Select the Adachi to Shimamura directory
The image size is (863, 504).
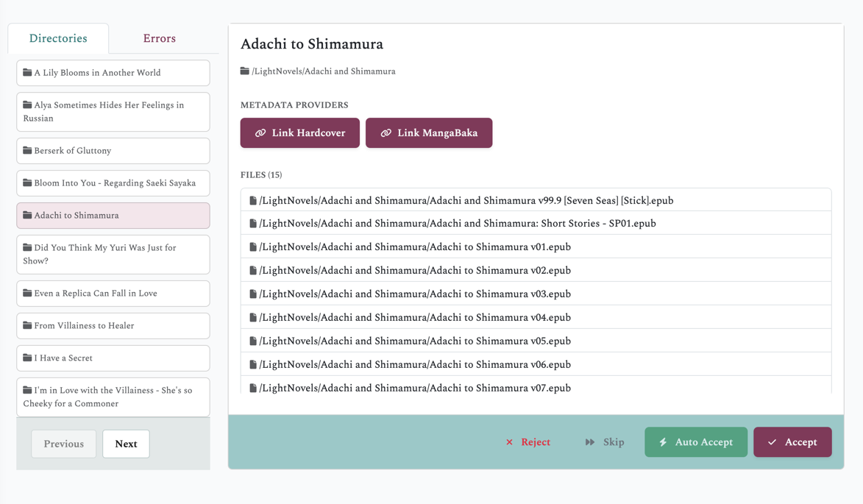pyautogui.click(x=113, y=216)
